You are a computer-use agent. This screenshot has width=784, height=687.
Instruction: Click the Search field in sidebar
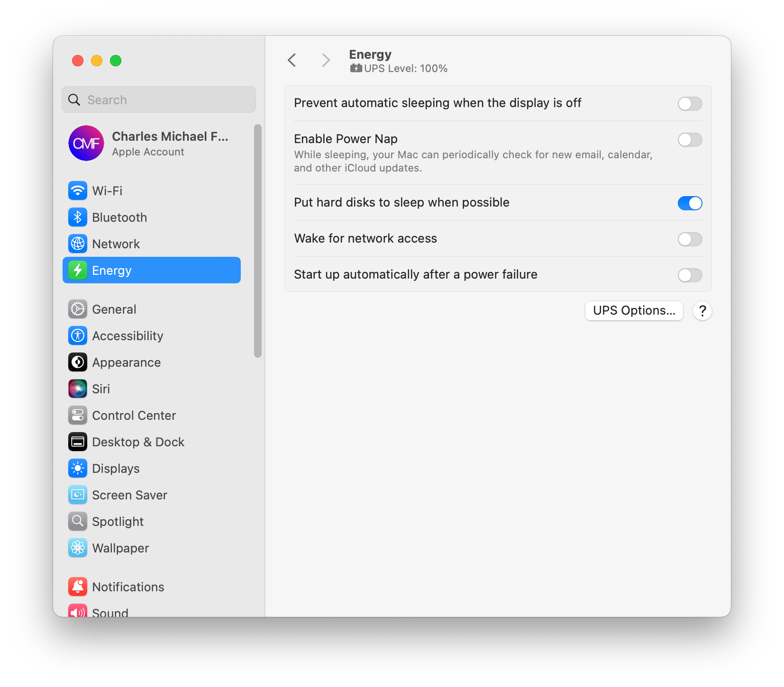tap(159, 99)
